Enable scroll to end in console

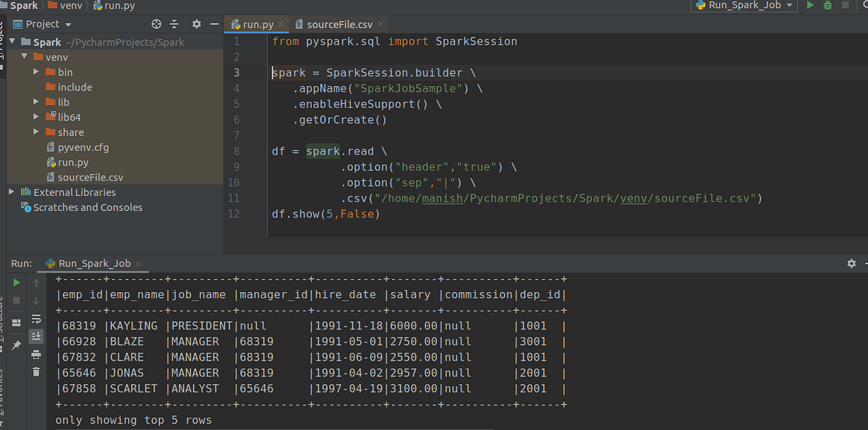[35, 337]
